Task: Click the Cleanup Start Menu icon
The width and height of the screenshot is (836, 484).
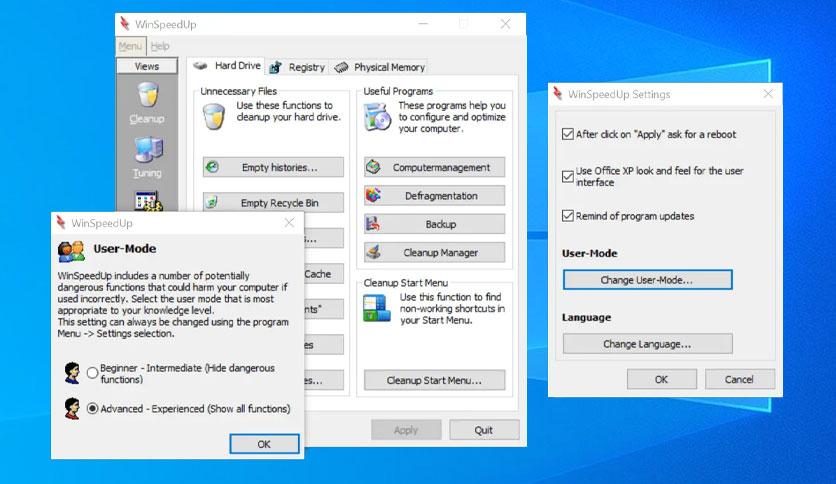Action: (376, 309)
